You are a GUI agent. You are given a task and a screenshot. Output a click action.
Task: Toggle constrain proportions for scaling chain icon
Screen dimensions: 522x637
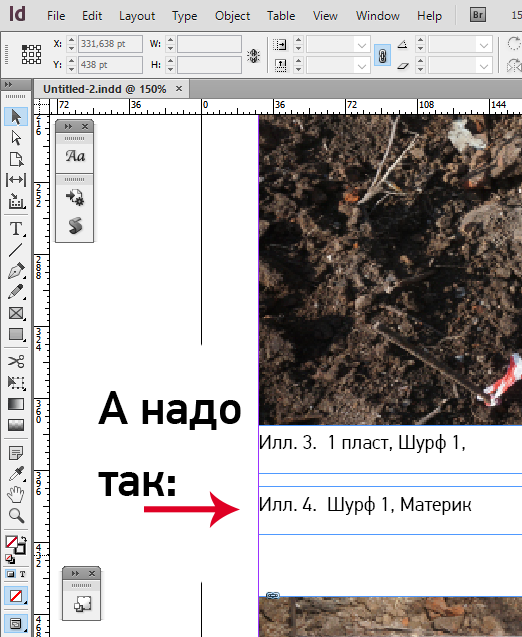(x=382, y=55)
